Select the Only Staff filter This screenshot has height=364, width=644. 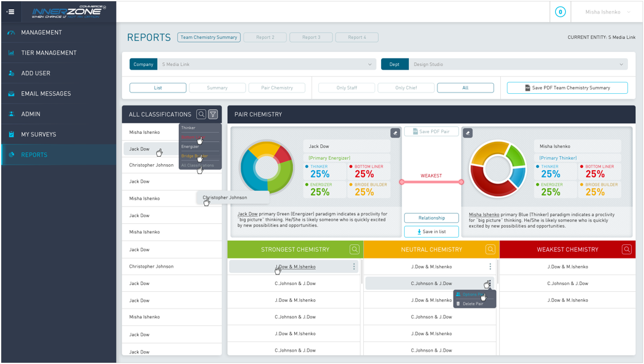pos(347,88)
